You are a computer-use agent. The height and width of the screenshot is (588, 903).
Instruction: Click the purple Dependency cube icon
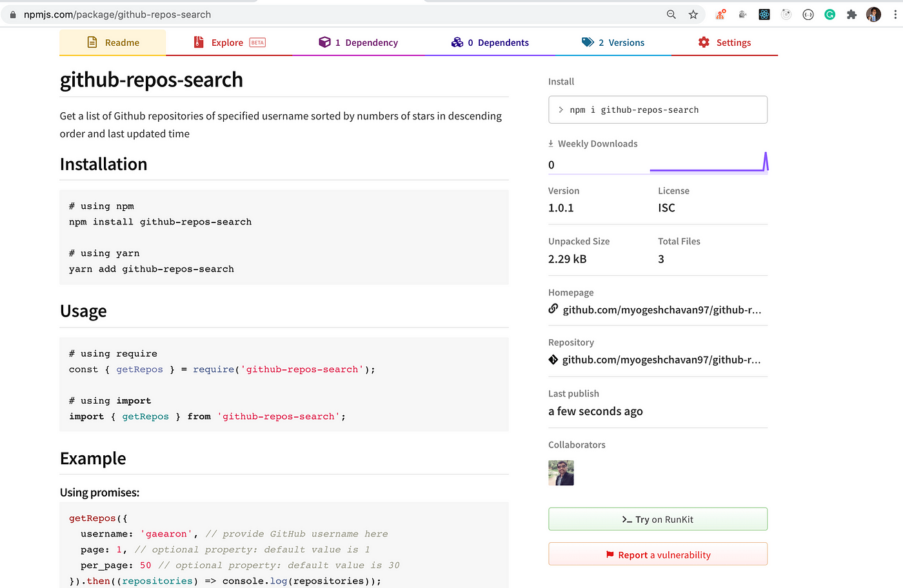click(x=324, y=43)
